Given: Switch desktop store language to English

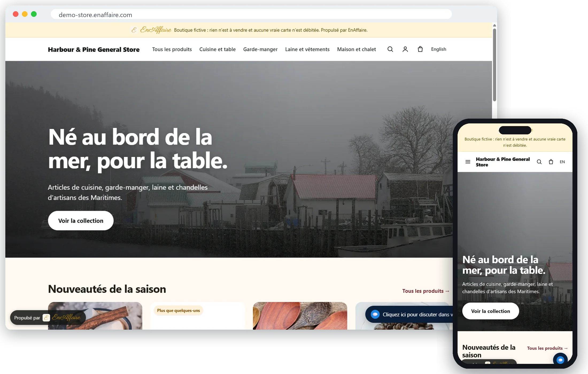Looking at the screenshot, I should pos(439,49).
